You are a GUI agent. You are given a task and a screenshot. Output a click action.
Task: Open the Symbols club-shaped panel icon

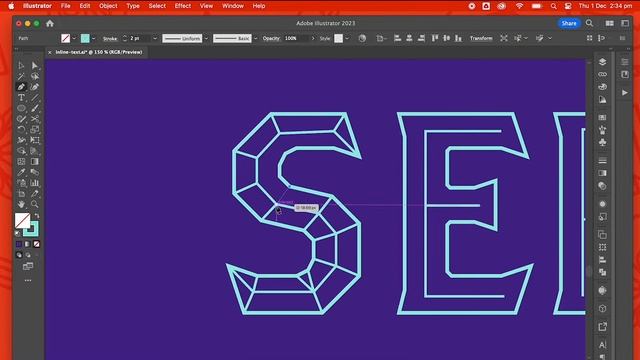point(602,142)
